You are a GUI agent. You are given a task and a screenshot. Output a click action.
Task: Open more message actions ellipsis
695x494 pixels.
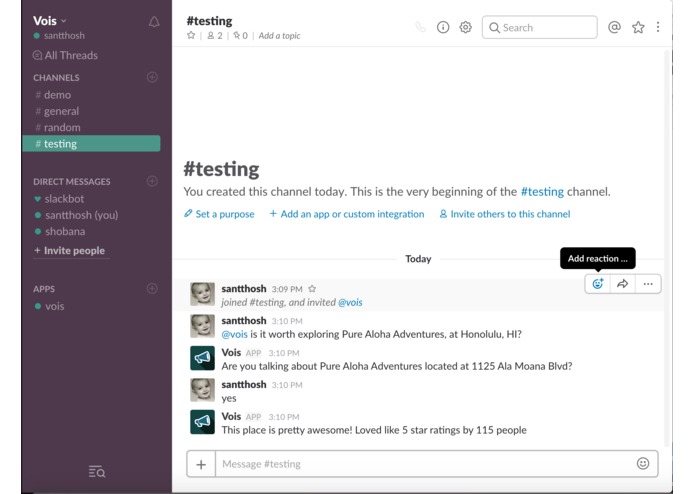(648, 284)
